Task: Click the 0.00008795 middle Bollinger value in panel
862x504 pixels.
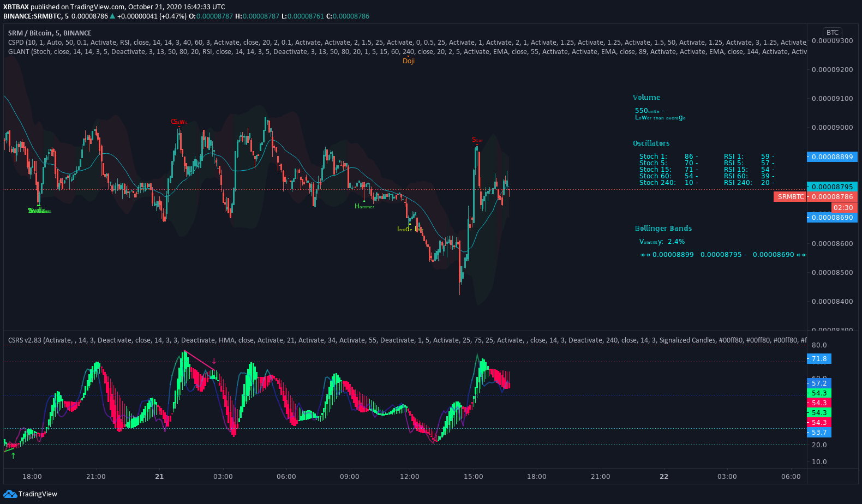Action: pos(721,255)
